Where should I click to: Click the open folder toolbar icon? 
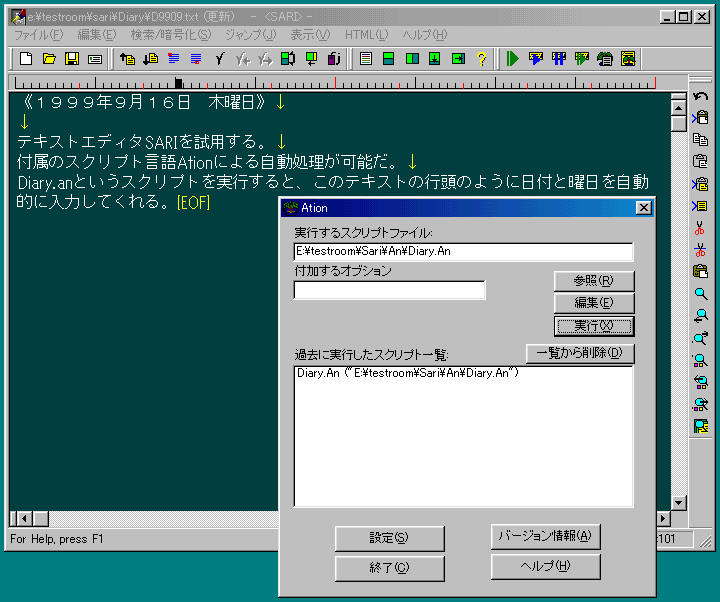tap(49, 59)
